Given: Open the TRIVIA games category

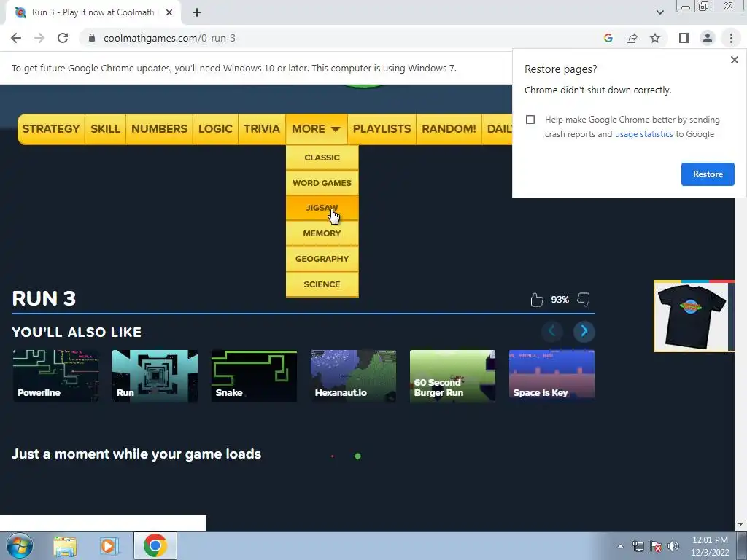Looking at the screenshot, I should [262, 129].
